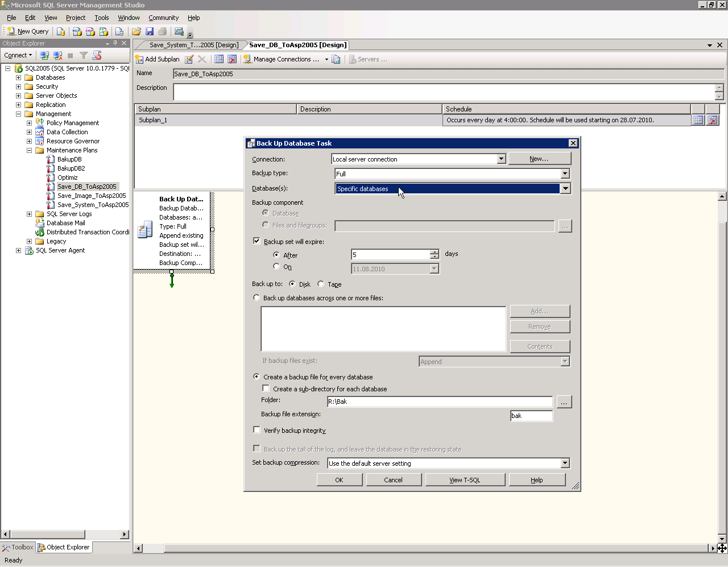The height and width of the screenshot is (567, 728).
Task: Click the Remove Schedule toolbar icon
Action: point(232,59)
